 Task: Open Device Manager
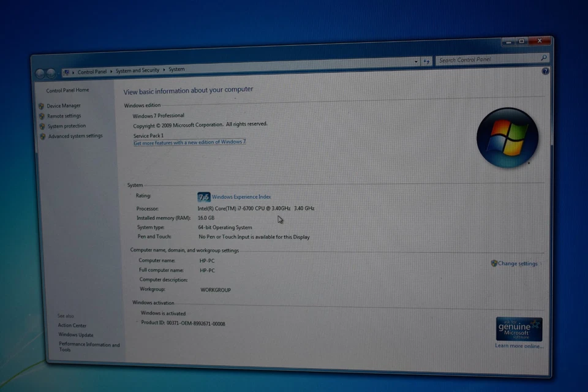[63, 105]
